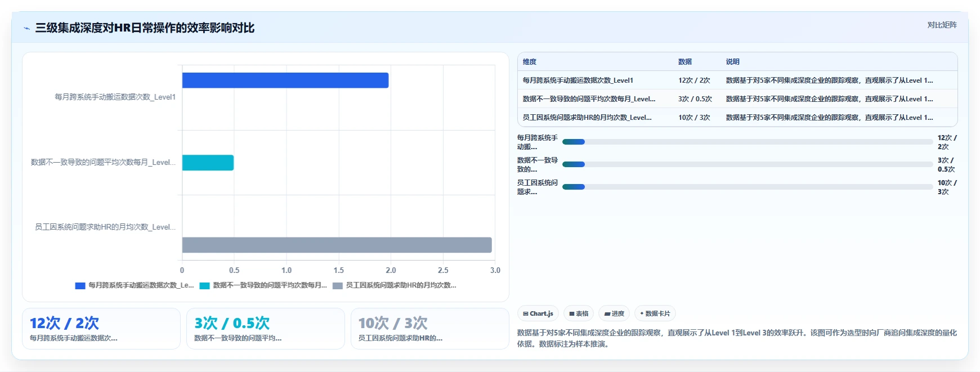Click the teal bar for 数据不一致导致的问题
This screenshot has width=980, height=372.
208,163
